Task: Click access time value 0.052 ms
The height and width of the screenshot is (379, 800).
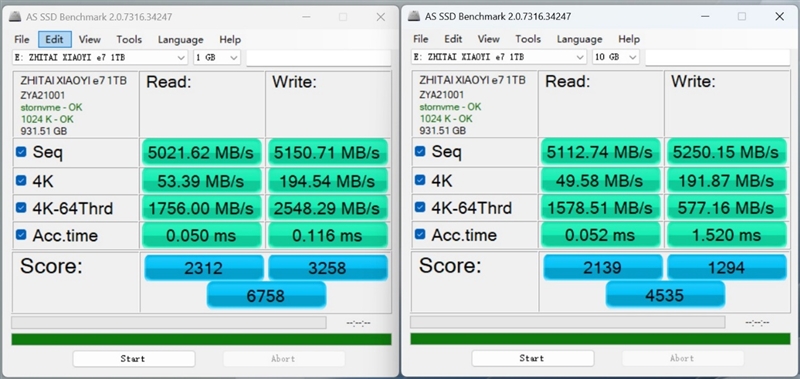Action: [601, 235]
